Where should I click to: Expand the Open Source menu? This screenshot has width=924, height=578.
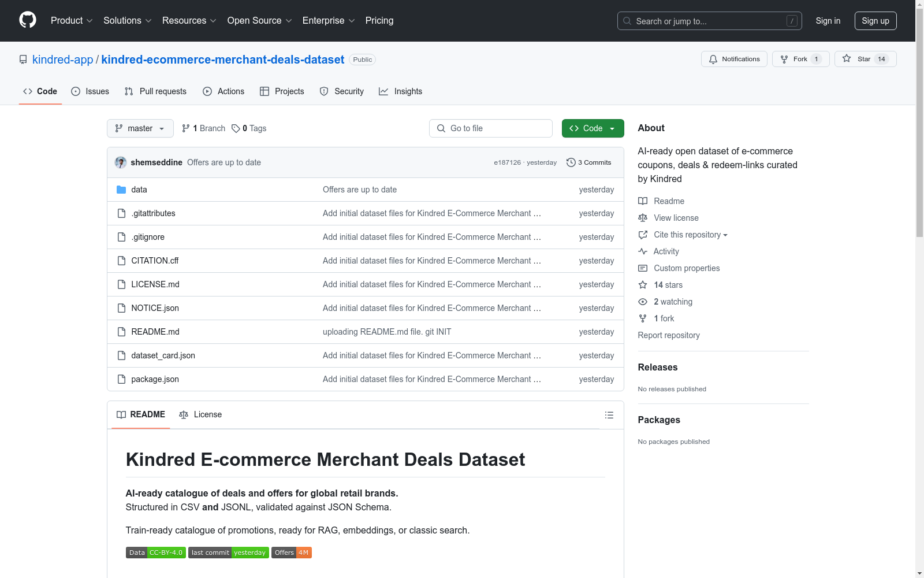point(260,20)
